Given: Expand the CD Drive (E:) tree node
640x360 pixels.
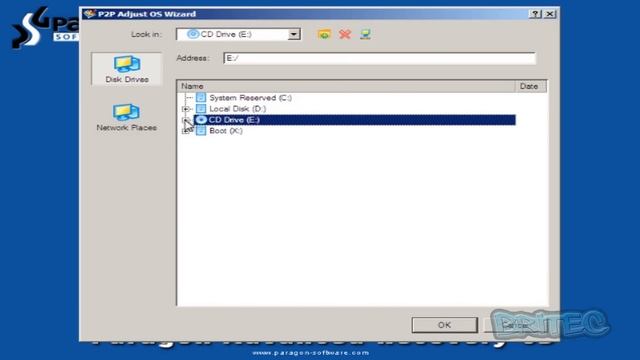Looking at the screenshot, I should [x=186, y=120].
